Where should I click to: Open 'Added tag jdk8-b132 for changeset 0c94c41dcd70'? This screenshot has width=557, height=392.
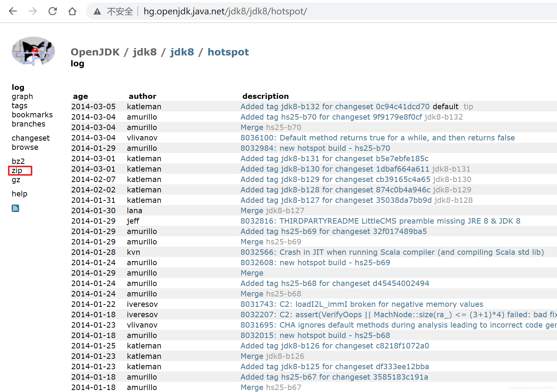(335, 106)
